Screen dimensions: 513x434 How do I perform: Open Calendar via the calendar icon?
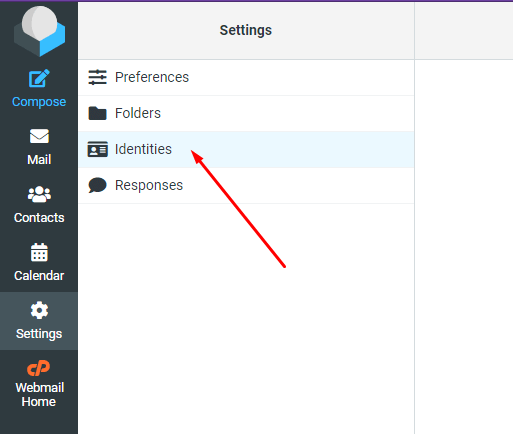pos(39,252)
